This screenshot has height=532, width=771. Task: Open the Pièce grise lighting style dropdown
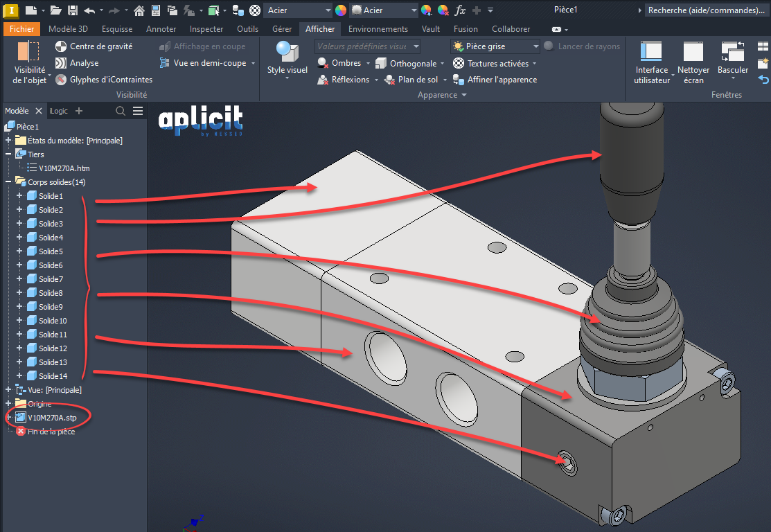(x=535, y=46)
